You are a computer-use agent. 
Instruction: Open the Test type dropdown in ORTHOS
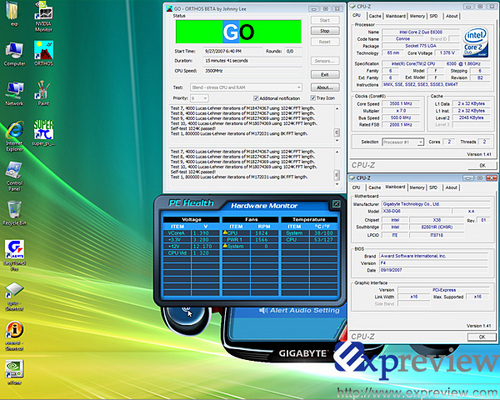pyautogui.click(x=246, y=87)
